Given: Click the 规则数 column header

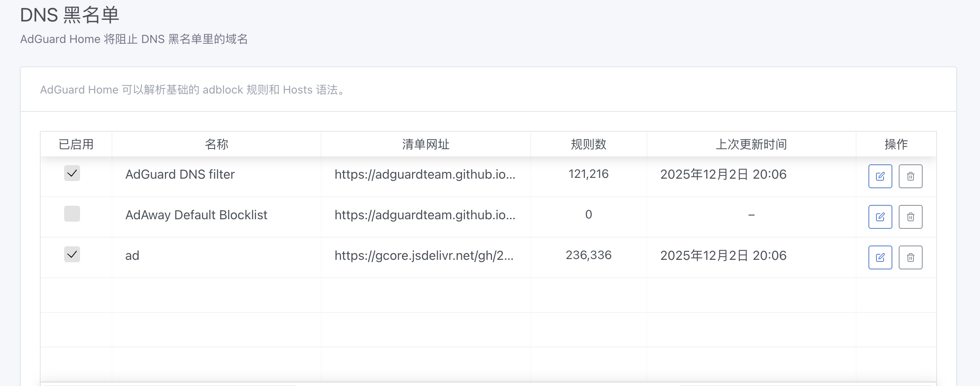Looking at the screenshot, I should 588,144.
